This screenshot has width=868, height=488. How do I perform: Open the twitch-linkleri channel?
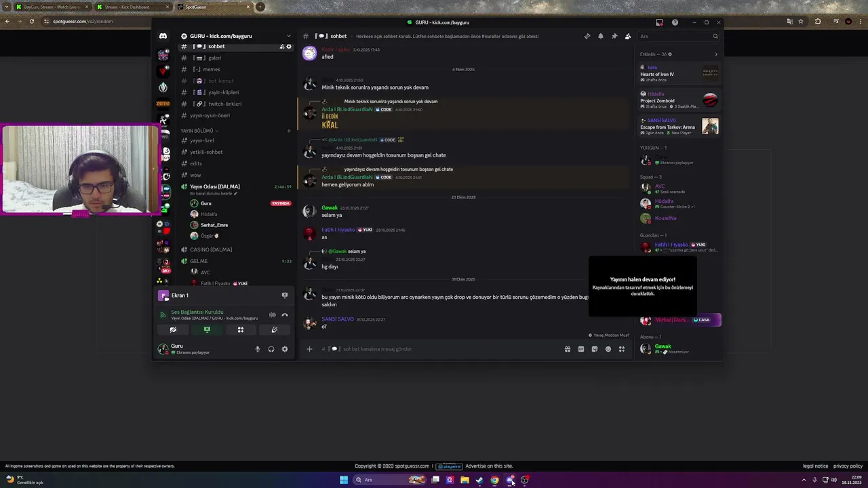tap(235, 104)
